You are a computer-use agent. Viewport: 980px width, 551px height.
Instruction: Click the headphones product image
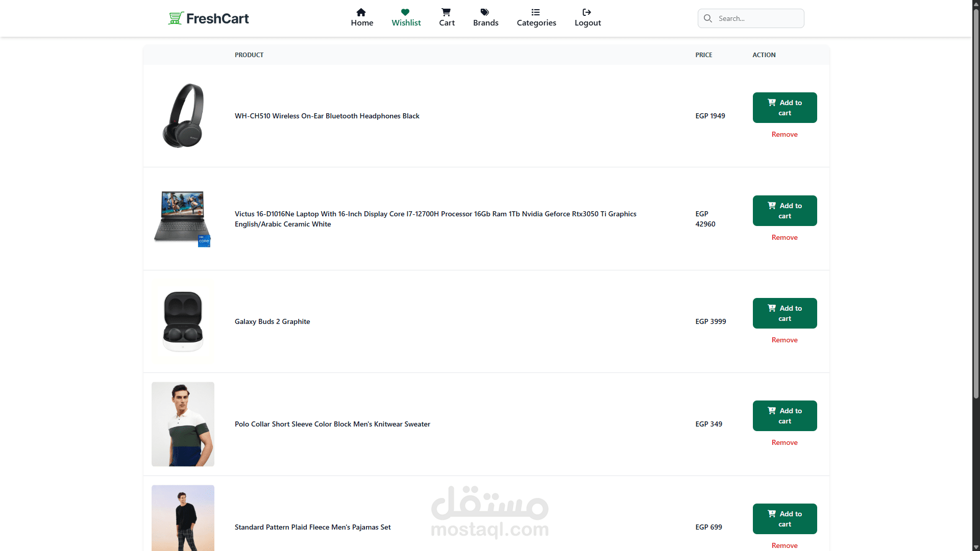(183, 116)
